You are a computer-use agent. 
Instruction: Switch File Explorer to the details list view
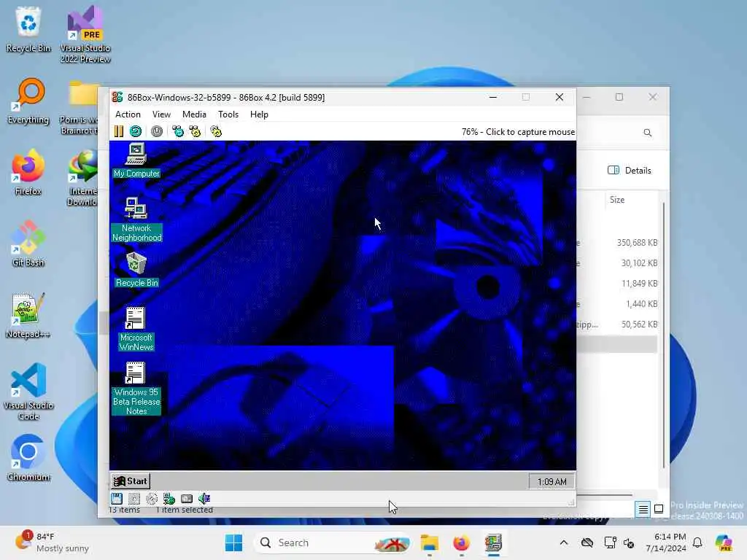643,510
